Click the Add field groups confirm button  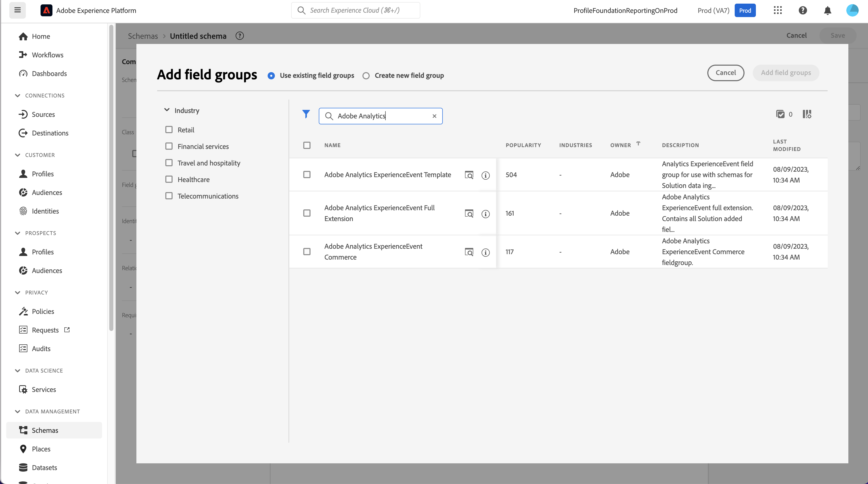coord(786,73)
